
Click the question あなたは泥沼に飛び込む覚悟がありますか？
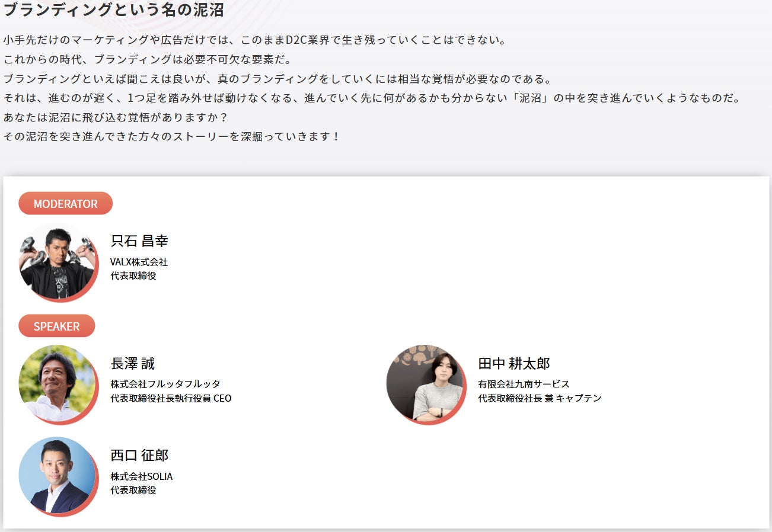(116, 117)
